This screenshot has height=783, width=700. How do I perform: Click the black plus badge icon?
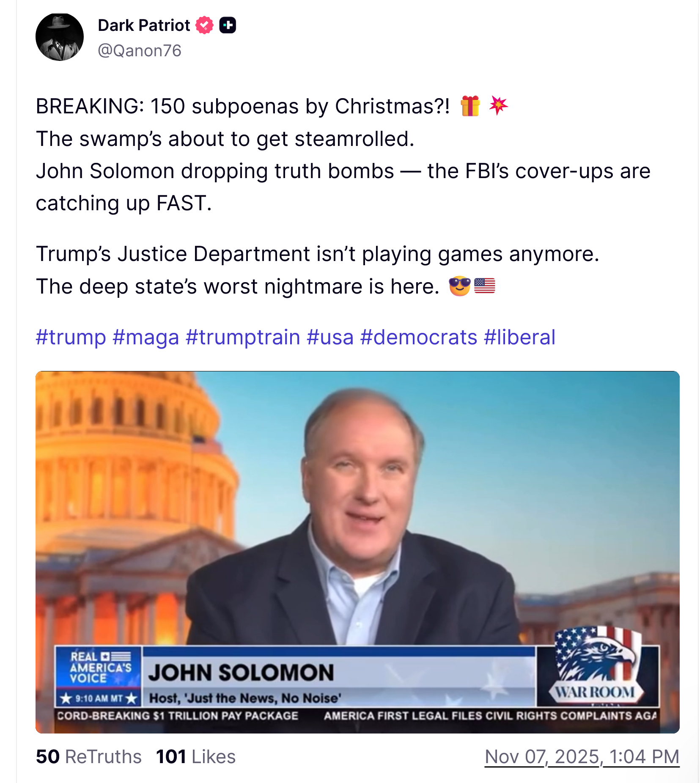(x=228, y=25)
